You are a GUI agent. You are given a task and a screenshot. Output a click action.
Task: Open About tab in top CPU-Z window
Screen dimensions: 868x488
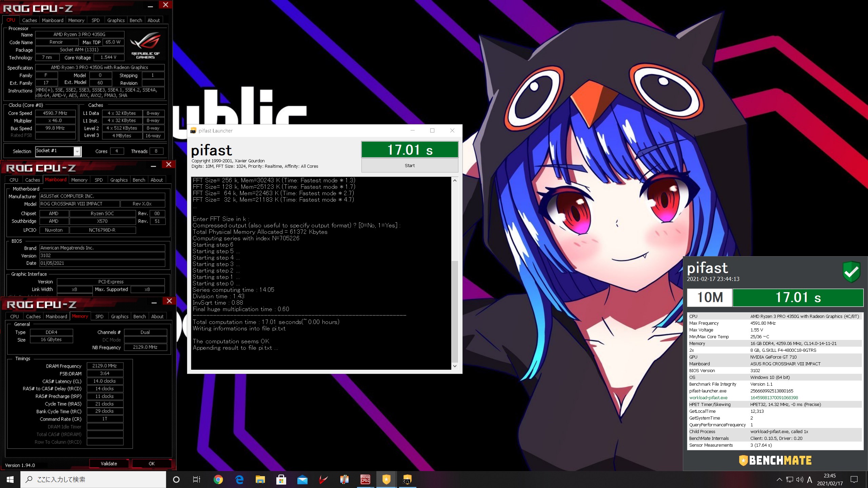pyautogui.click(x=154, y=20)
